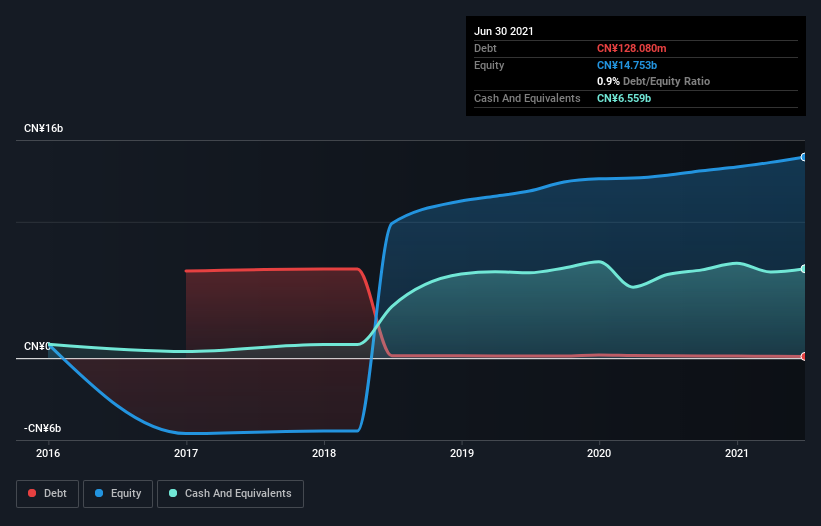This screenshot has height=526, width=821.
Task: Click the Debt endpoint marker on the red line
Action: click(804, 356)
